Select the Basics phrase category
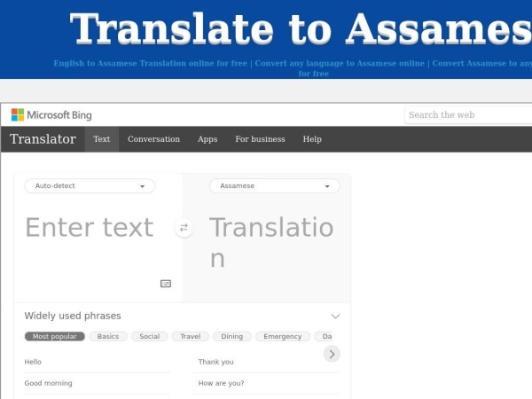 click(x=108, y=336)
